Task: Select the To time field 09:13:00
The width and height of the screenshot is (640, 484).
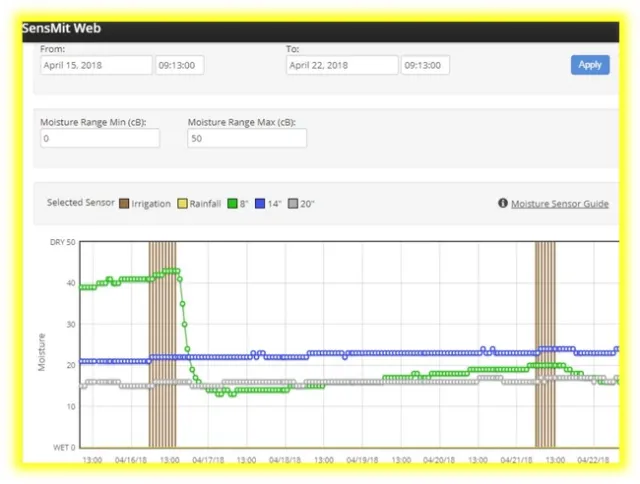Action: tap(425, 65)
